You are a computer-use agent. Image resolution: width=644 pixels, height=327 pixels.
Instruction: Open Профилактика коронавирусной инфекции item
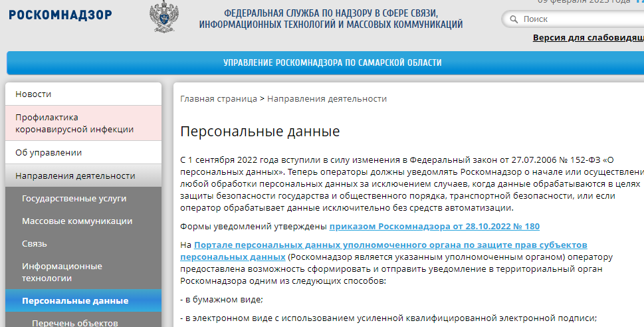[x=83, y=123]
